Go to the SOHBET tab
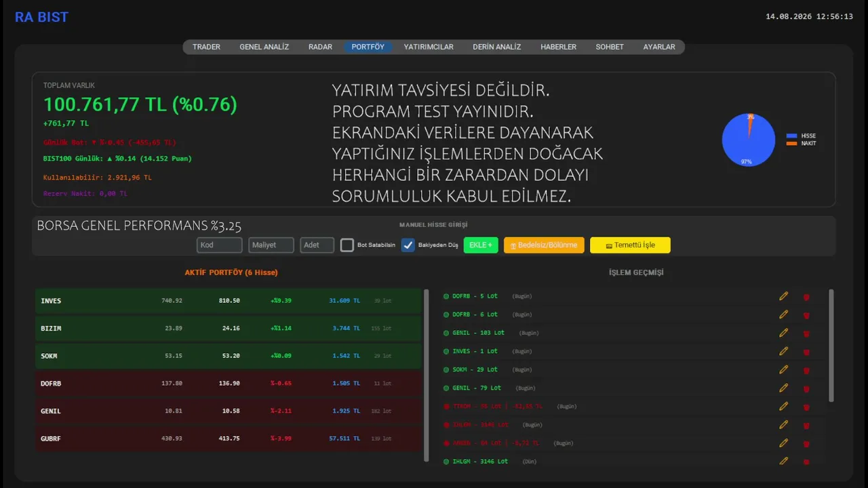Viewport: 868px width, 488px height. 610,47
